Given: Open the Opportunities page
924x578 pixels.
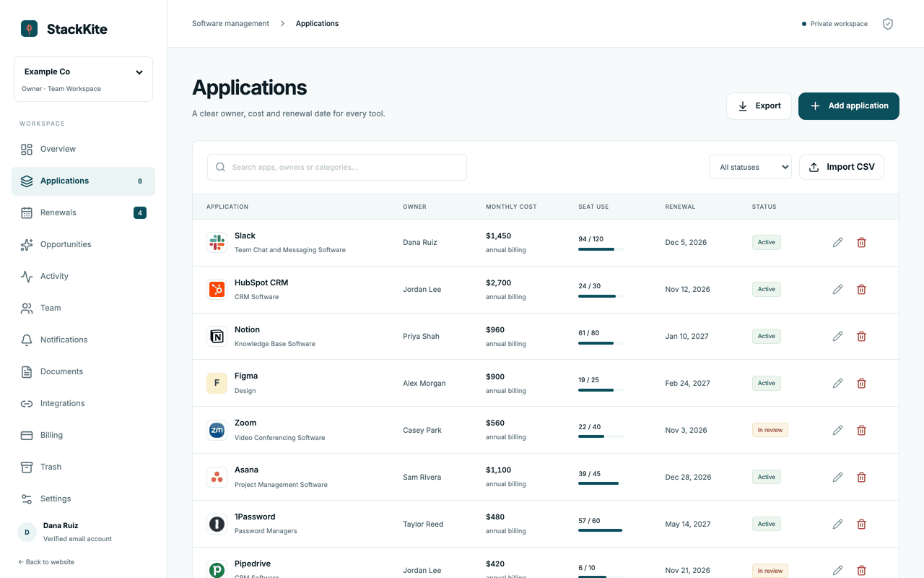Looking at the screenshot, I should (83, 245).
